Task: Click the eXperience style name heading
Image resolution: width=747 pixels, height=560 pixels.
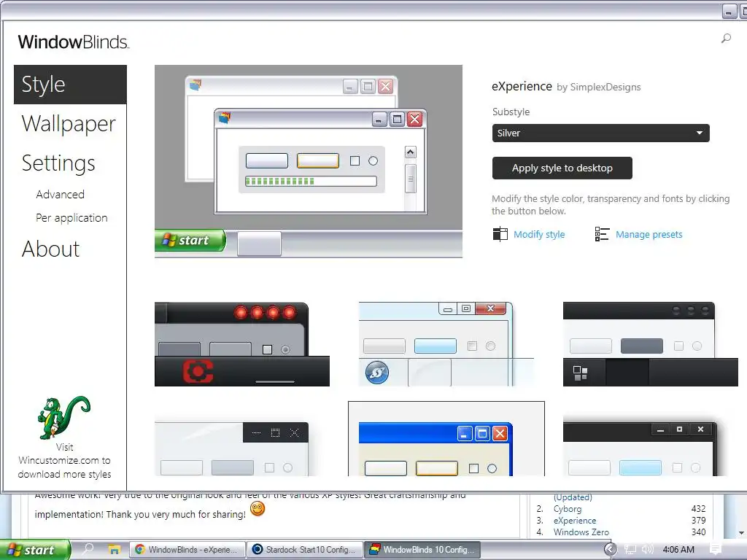Action: click(x=522, y=86)
